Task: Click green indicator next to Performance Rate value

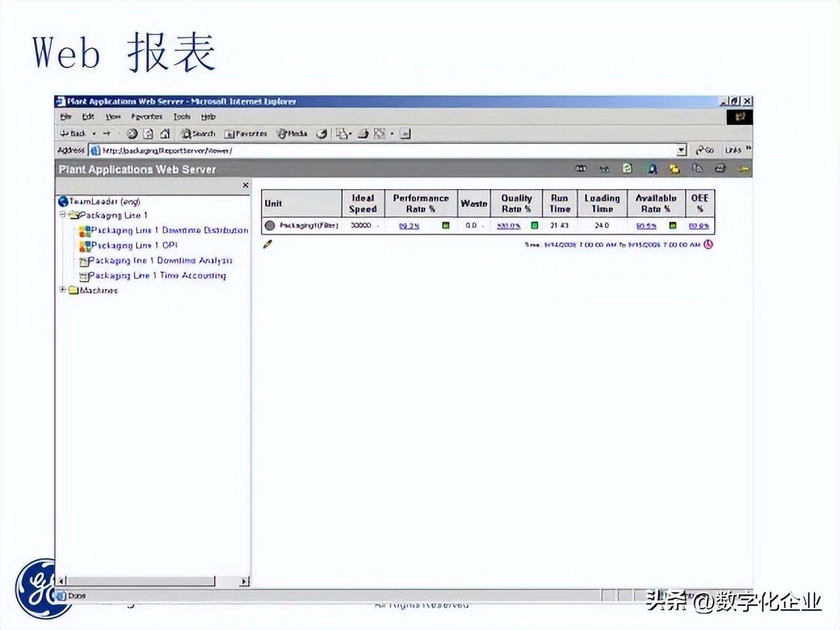Action: click(x=446, y=226)
